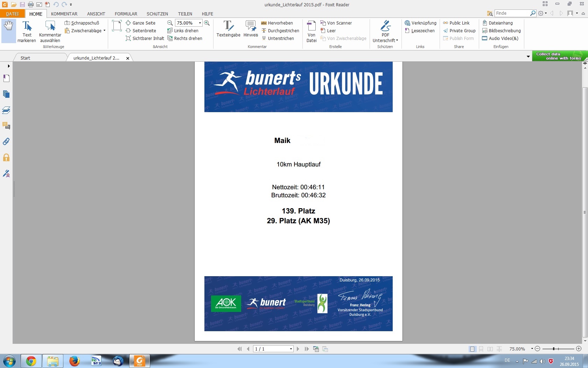
Task: Click the Finde search field
Action: coord(512,13)
